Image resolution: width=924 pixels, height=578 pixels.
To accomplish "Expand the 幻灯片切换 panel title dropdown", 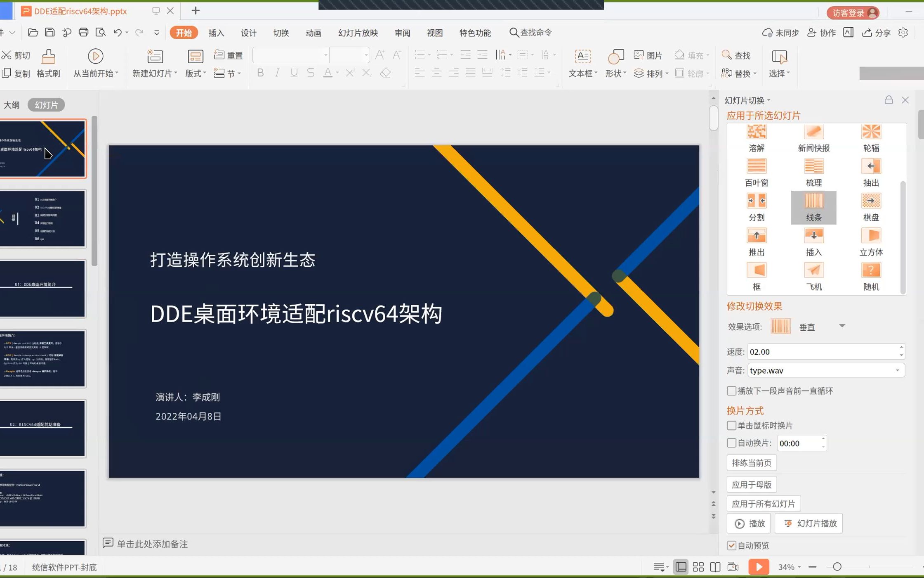I will point(769,100).
